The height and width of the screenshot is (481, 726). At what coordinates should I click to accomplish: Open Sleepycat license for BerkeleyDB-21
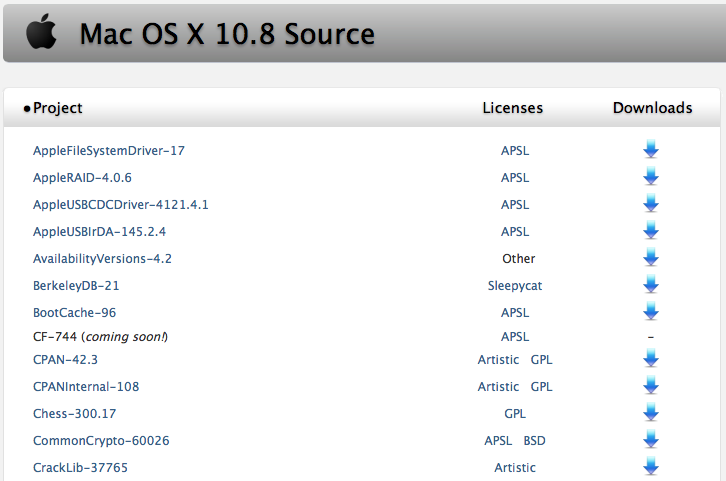515,286
